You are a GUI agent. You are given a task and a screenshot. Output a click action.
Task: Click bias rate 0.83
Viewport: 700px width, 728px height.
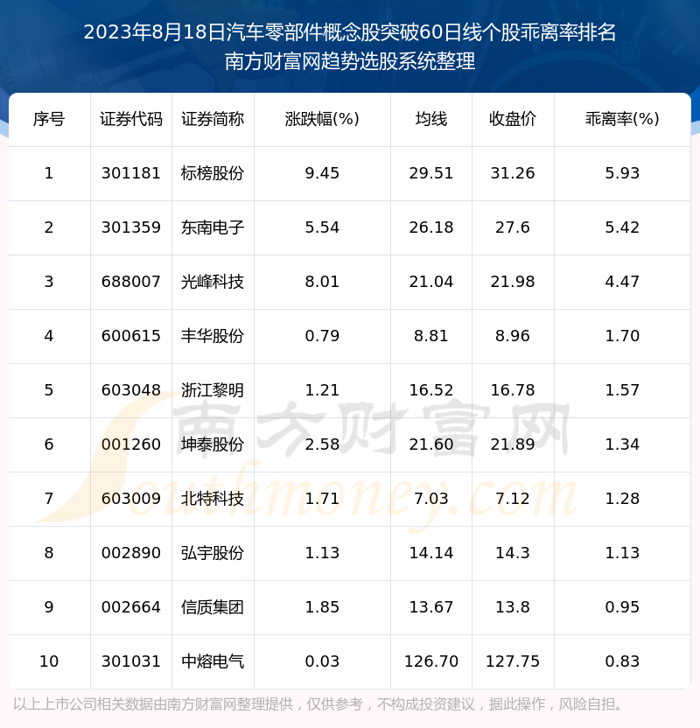[x=622, y=661]
